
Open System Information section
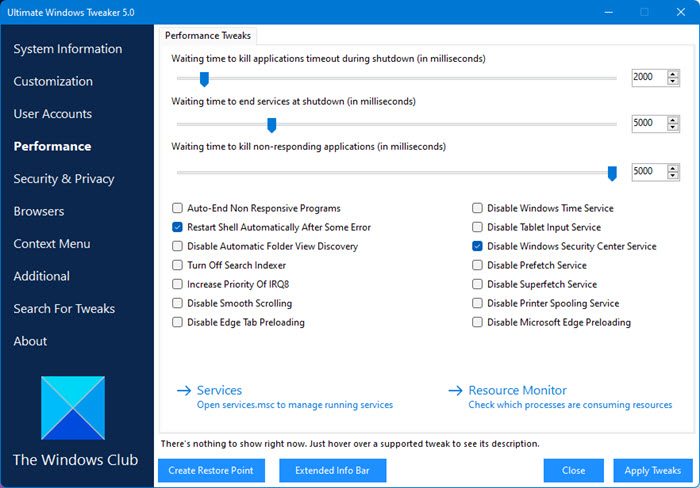click(68, 49)
